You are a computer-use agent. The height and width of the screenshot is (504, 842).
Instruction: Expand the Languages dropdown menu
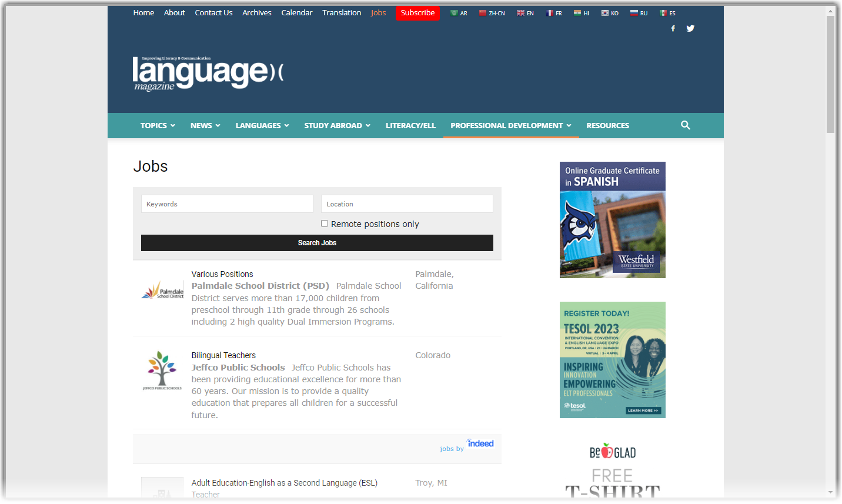point(262,125)
